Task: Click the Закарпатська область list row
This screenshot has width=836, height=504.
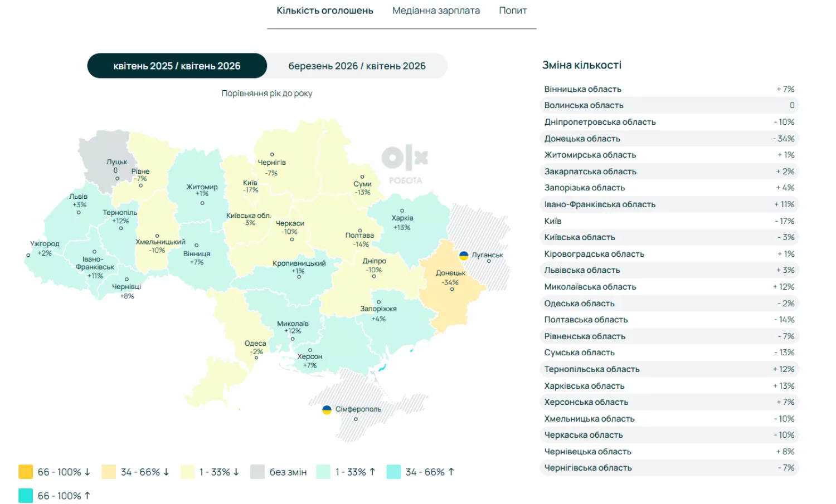Action: (669, 172)
